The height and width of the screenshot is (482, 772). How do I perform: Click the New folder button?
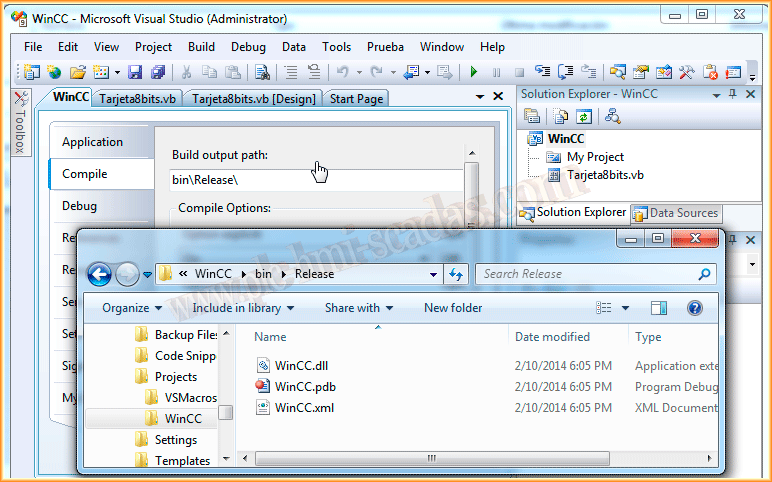click(453, 308)
